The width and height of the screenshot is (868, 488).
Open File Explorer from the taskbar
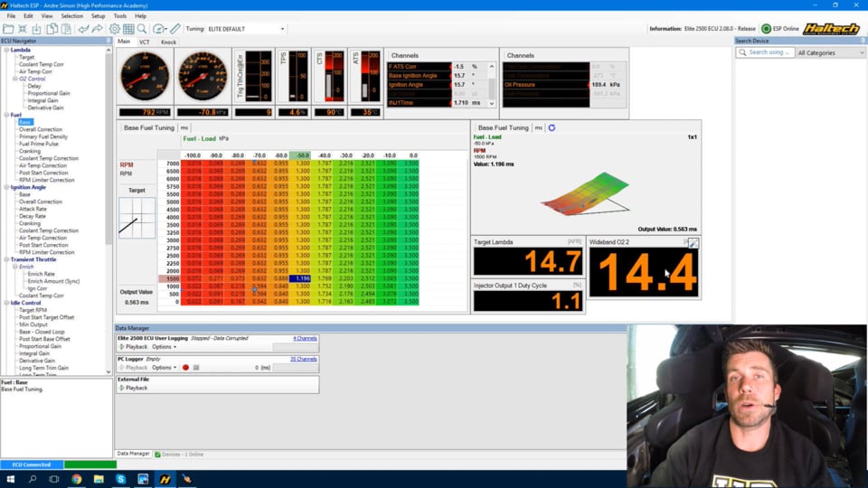coord(99,479)
